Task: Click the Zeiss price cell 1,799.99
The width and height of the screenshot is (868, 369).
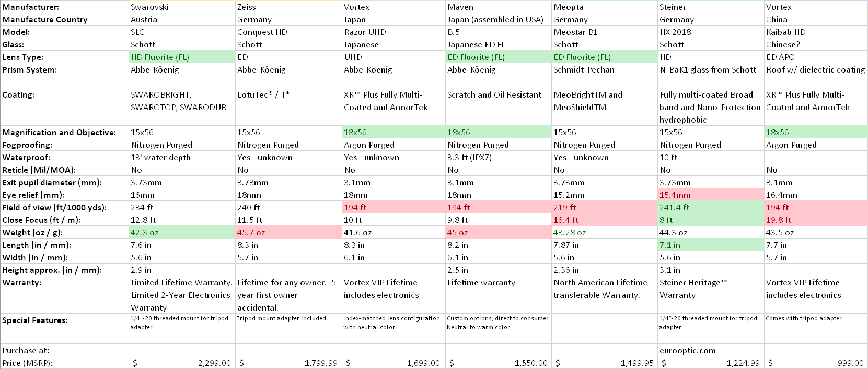Action: [x=288, y=363]
